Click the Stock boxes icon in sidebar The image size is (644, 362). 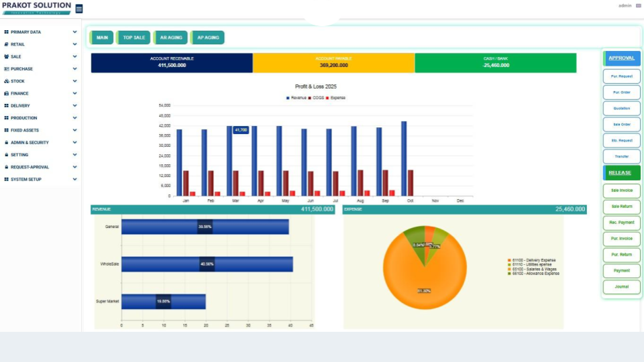(x=6, y=81)
